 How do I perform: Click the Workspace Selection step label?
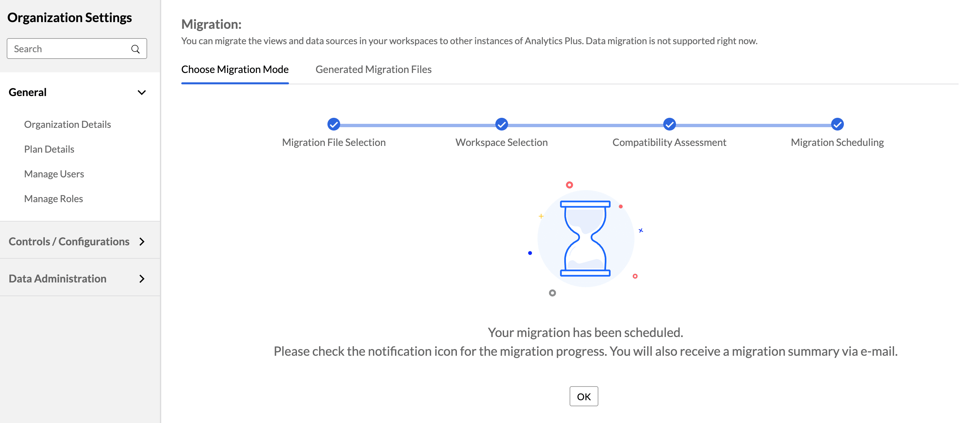tap(501, 143)
